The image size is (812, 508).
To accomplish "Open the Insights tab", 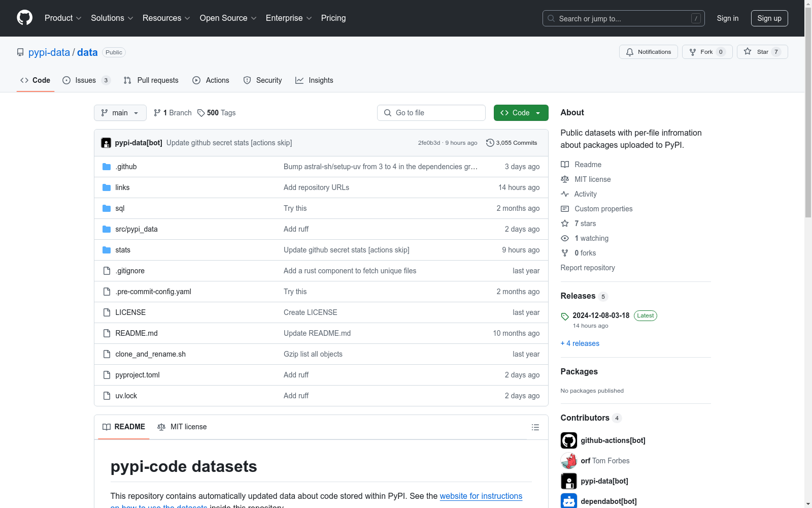I will 315,80.
